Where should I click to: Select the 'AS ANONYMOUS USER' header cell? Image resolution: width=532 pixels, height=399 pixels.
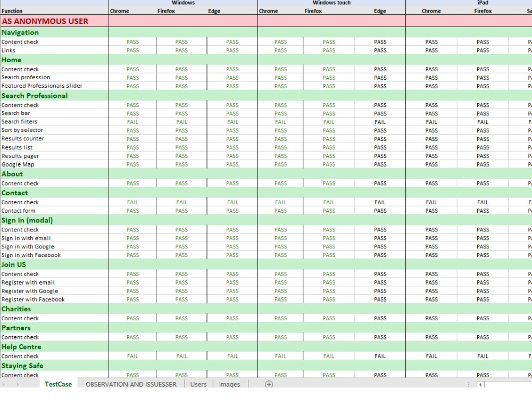click(x=54, y=21)
